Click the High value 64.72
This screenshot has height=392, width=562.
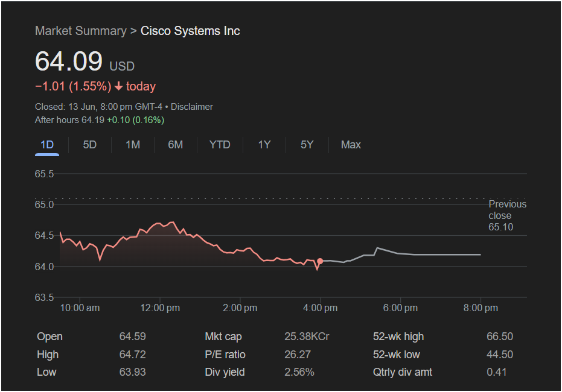pos(133,355)
